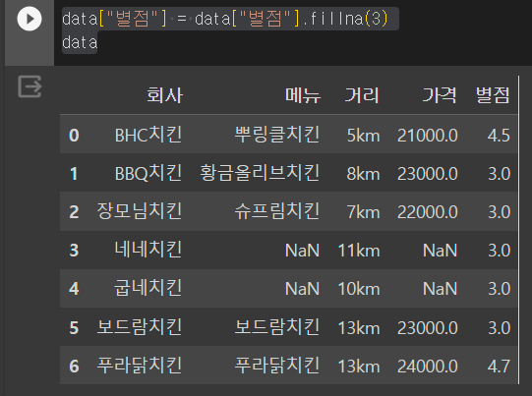Click the 4.7 rating cell
532x396 pixels.
[499, 367]
